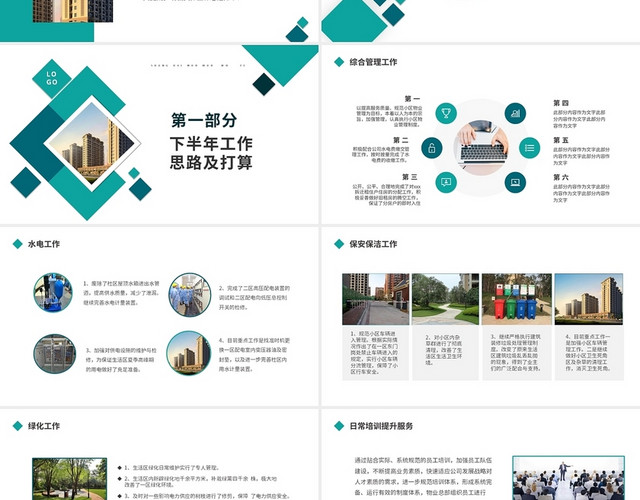Click the laptop screen icon beside 第六
640x500 pixels.
click(x=515, y=182)
